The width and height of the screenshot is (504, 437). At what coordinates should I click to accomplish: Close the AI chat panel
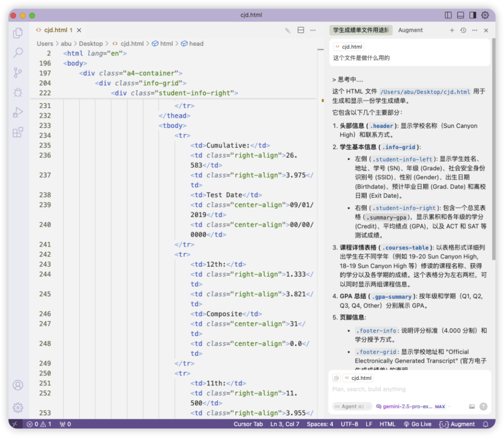click(486, 30)
